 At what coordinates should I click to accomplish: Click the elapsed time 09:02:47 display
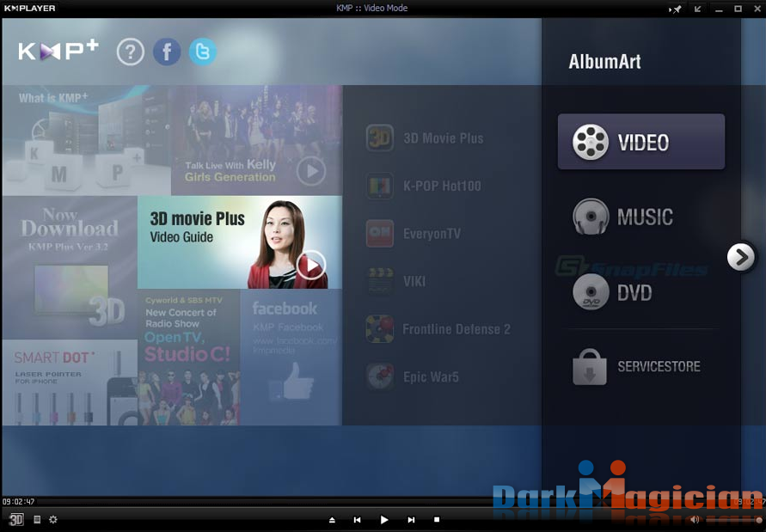[x=19, y=502]
